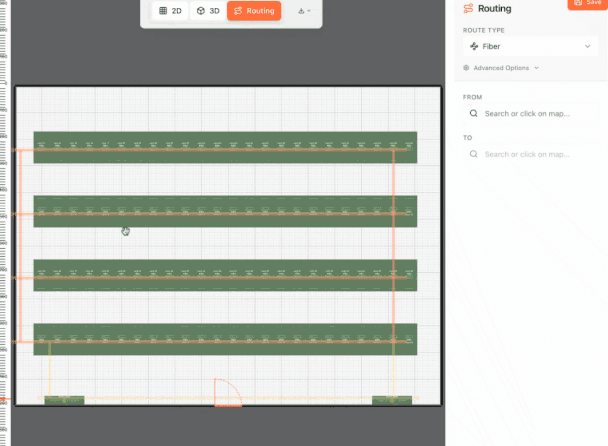Switch to the 2D view tab
This screenshot has width=608, height=446.
pos(170,11)
